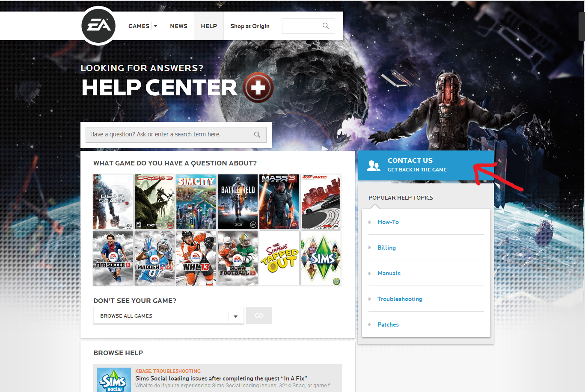585x392 pixels.
Task: Open the How-To help topic
Action: coord(388,222)
